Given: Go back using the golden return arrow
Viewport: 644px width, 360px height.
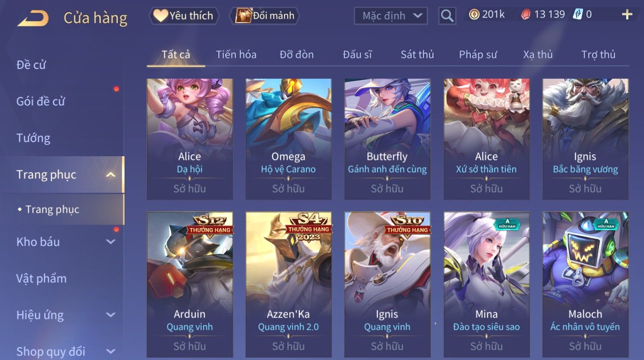Looking at the screenshot, I should [x=33, y=18].
